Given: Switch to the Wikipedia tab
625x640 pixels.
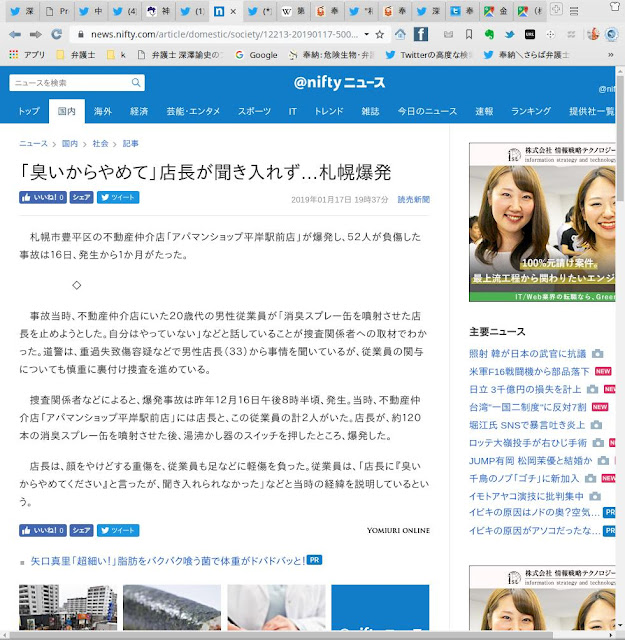Looking at the screenshot, I should [294, 11].
